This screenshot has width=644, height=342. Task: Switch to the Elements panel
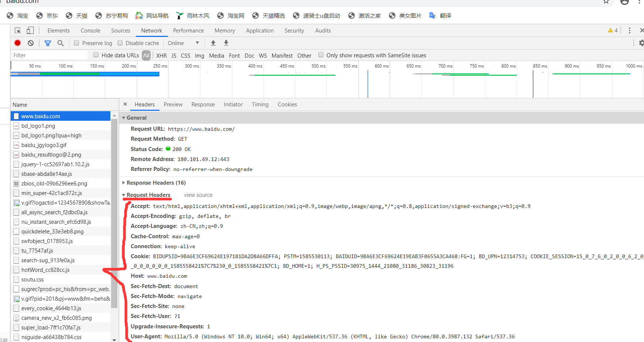[x=58, y=31]
